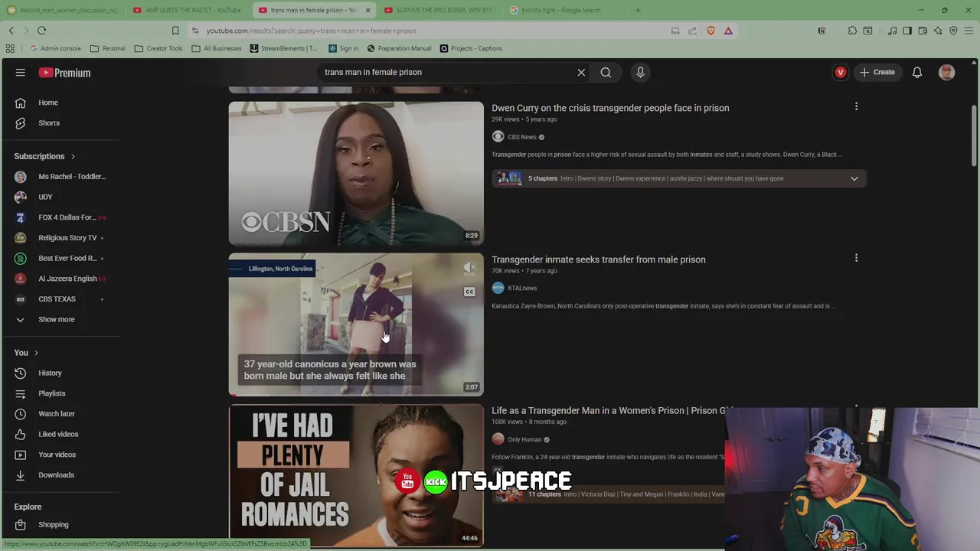This screenshot has height=551, width=980.
Task: Open the Brave Wallet icon
Action: click(923, 31)
